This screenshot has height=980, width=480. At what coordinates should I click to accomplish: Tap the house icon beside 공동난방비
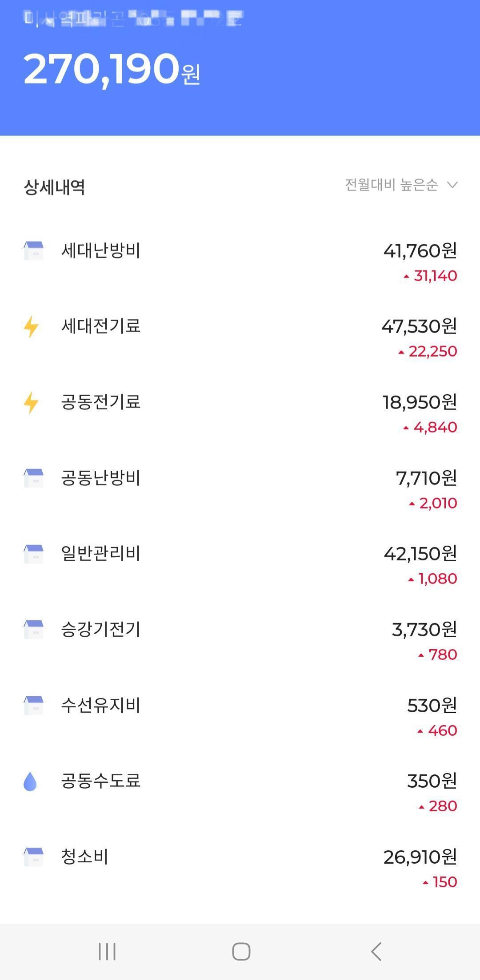pos(33,478)
